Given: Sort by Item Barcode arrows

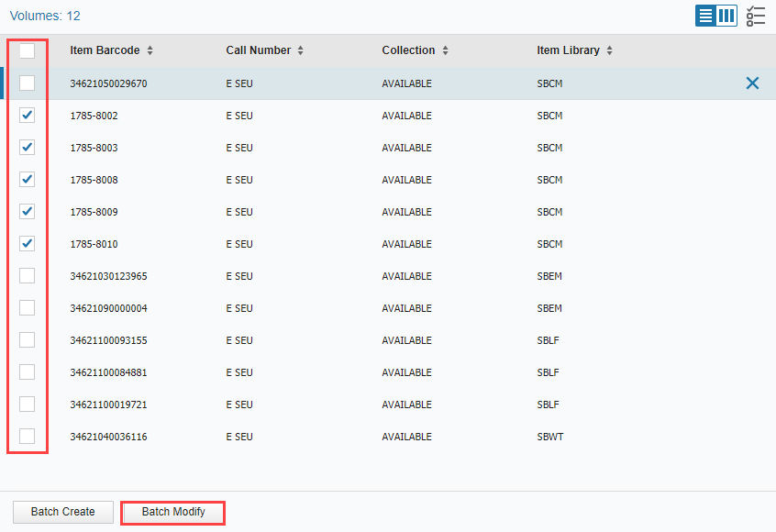Looking at the screenshot, I should coord(150,50).
